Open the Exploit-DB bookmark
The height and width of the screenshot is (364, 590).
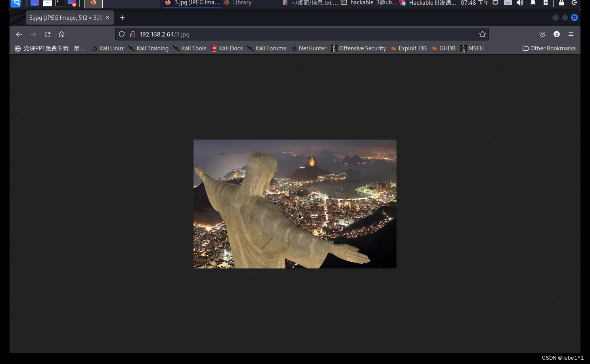(x=409, y=48)
